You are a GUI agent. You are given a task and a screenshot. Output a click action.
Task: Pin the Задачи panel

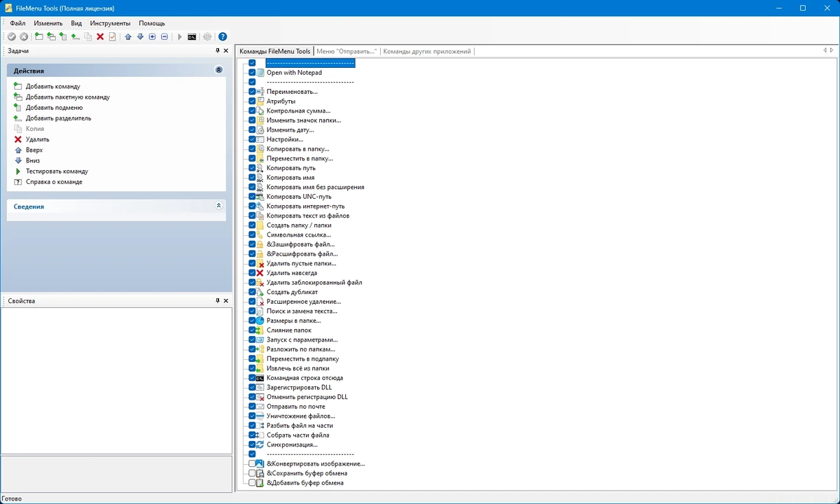218,51
